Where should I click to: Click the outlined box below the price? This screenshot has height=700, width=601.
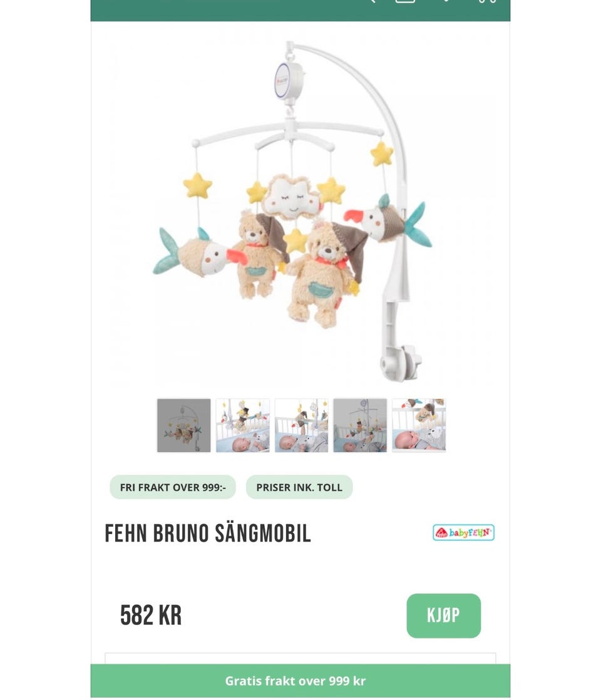pos(300,659)
